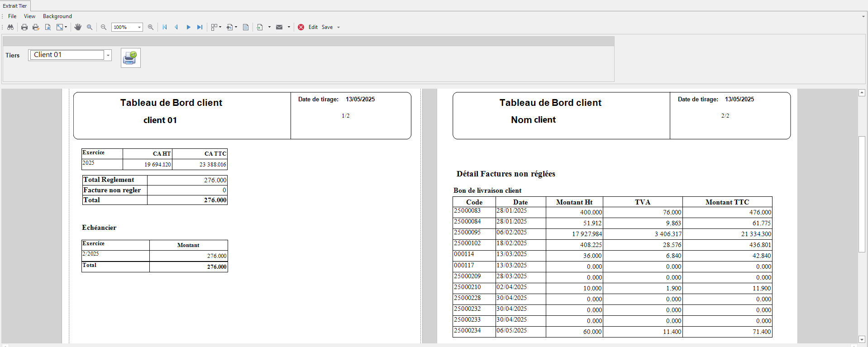The height and width of the screenshot is (347, 868).
Task: Click the Print icon in toolbar
Action: (24, 27)
